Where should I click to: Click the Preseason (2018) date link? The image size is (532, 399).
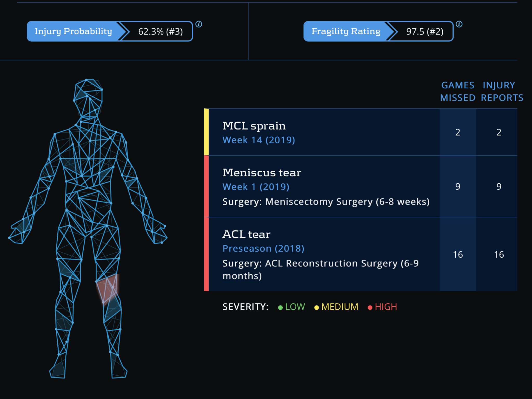click(x=263, y=249)
